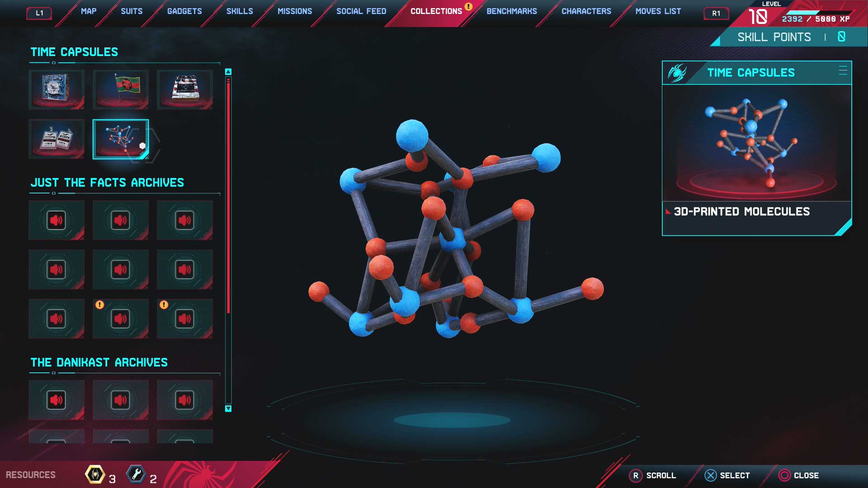Click the Activity Token resource icon
868x488 pixels.
pos(95,474)
